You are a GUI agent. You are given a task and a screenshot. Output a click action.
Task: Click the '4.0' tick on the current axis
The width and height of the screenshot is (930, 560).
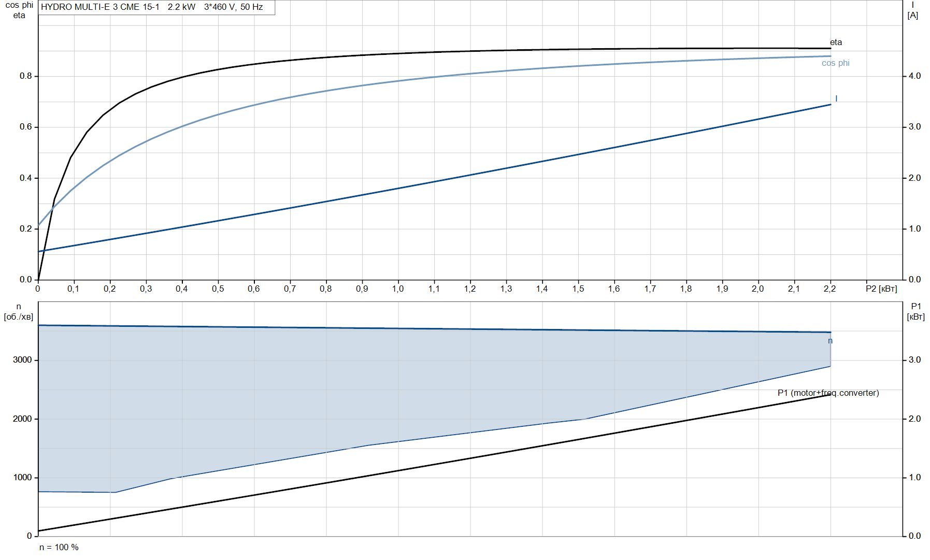[914, 76]
